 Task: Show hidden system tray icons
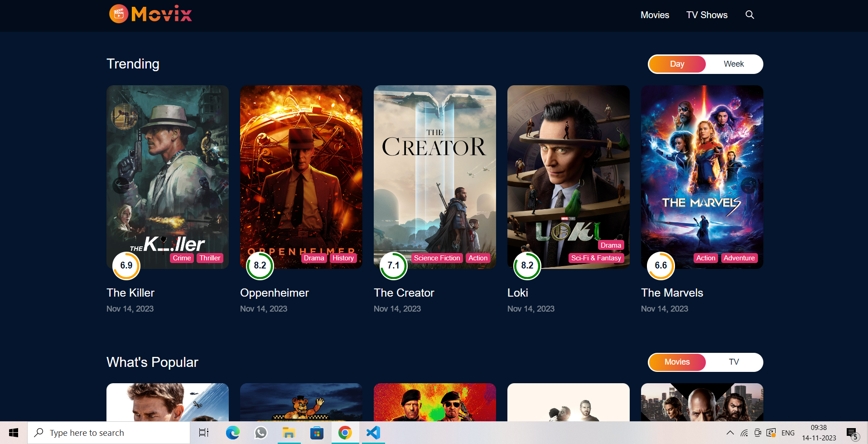click(x=730, y=433)
